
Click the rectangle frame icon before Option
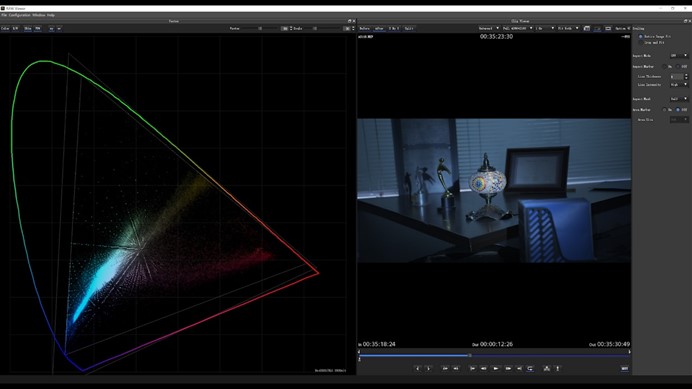[608, 28]
